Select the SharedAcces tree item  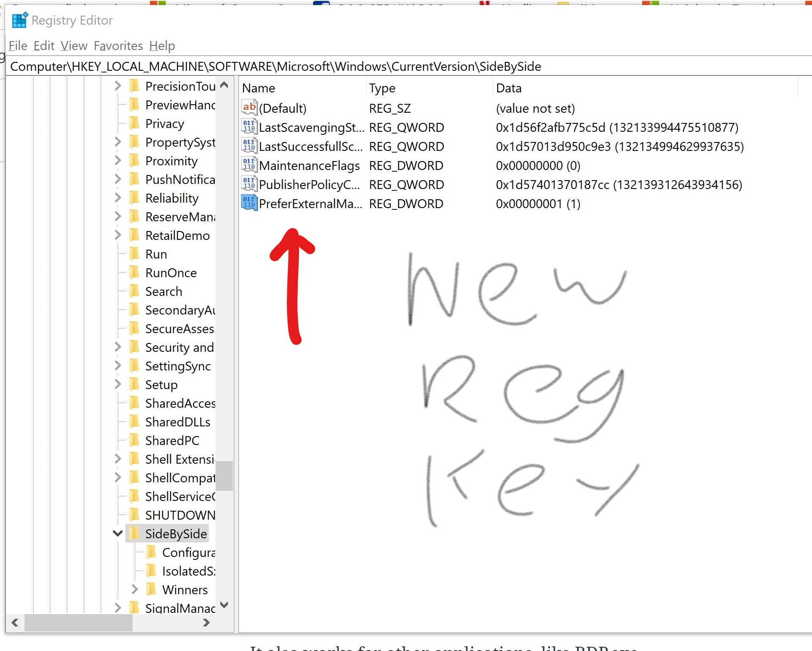[180, 403]
